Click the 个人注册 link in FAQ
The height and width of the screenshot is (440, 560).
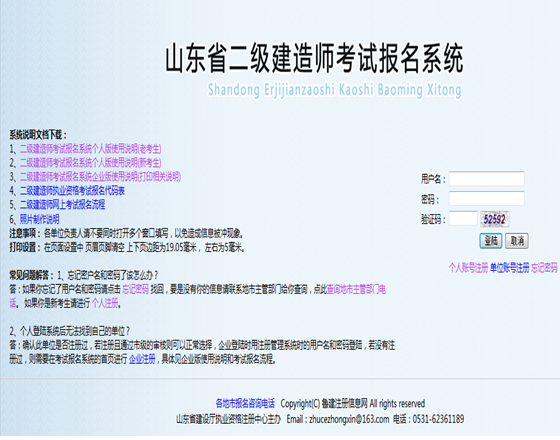point(105,304)
